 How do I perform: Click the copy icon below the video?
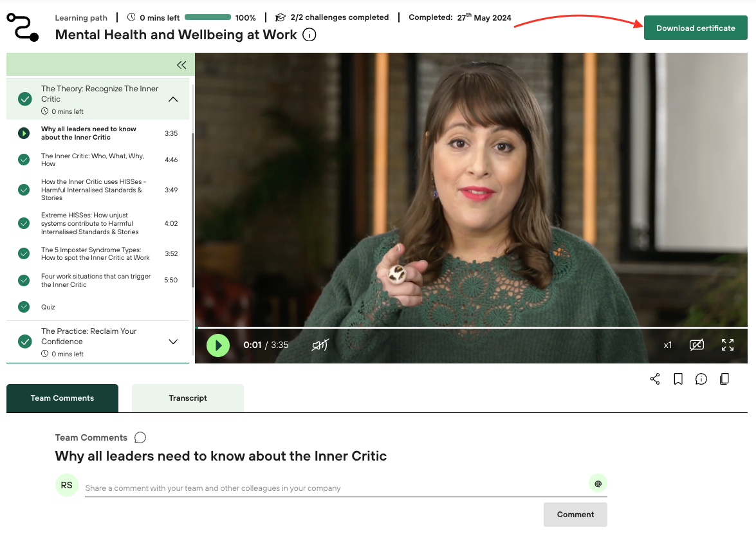[724, 379]
